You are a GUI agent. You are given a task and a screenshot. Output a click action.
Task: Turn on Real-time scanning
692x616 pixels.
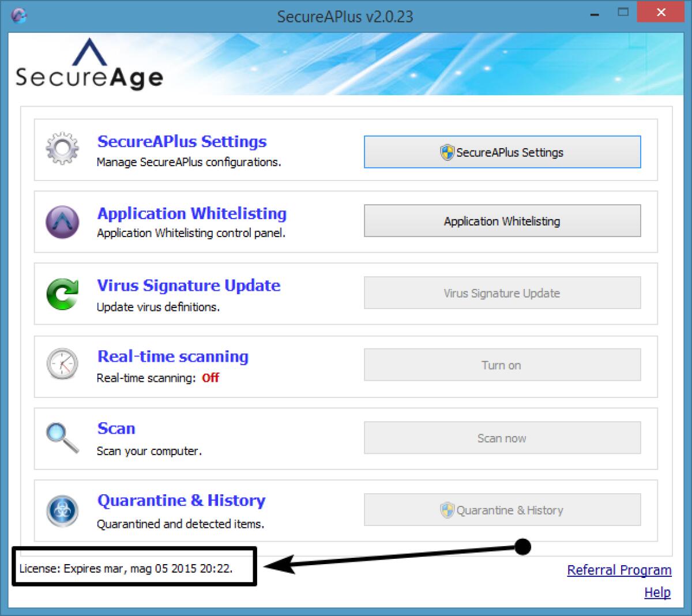click(501, 365)
